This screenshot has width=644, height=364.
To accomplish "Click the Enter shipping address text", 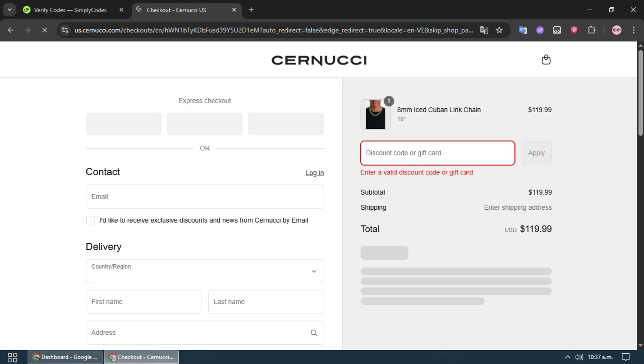I will click(518, 208).
